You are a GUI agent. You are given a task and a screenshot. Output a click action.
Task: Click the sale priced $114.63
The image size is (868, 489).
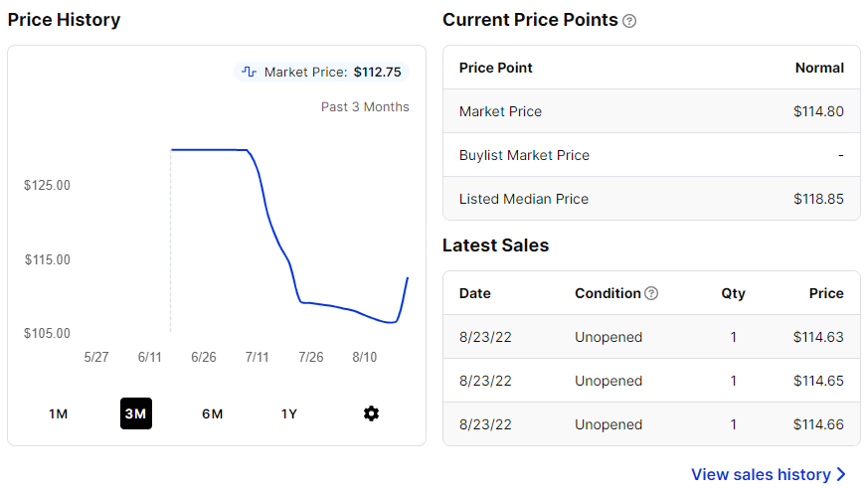(651, 337)
